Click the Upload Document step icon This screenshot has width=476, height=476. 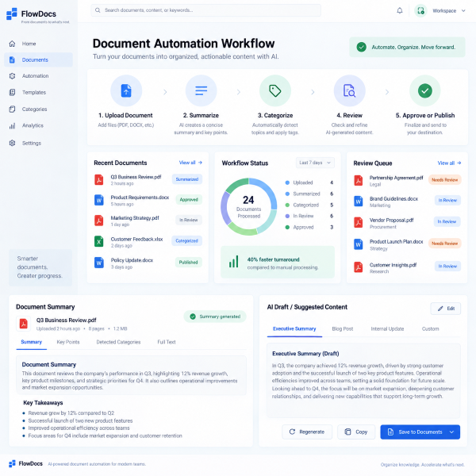point(126,90)
